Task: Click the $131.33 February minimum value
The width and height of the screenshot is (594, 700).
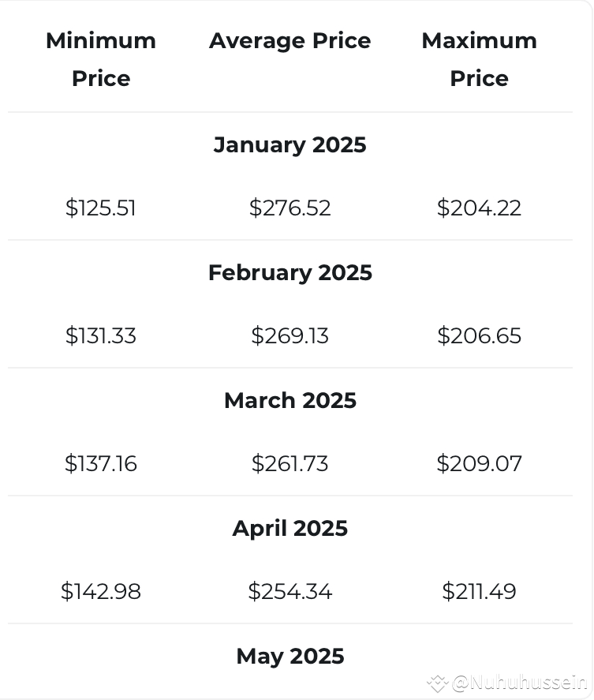Action: 101,335
